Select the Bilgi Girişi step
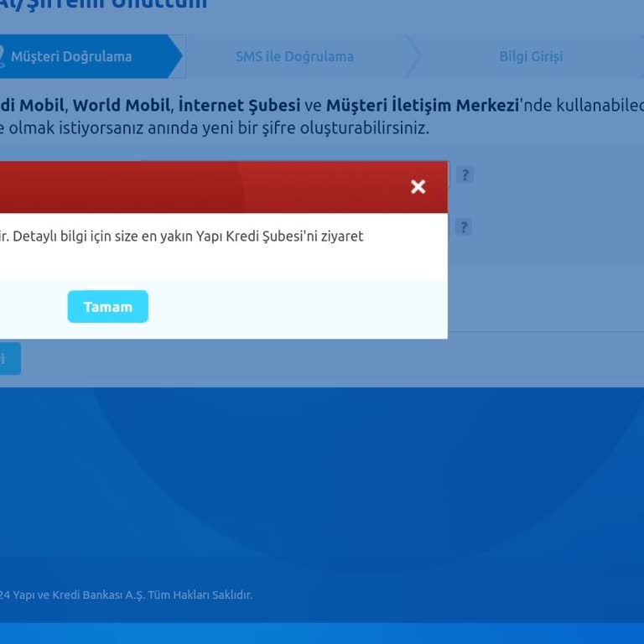 click(531, 56)
